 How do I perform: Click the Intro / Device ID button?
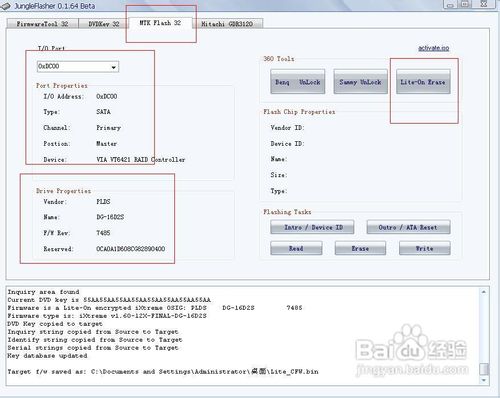[x=312, y=227]
